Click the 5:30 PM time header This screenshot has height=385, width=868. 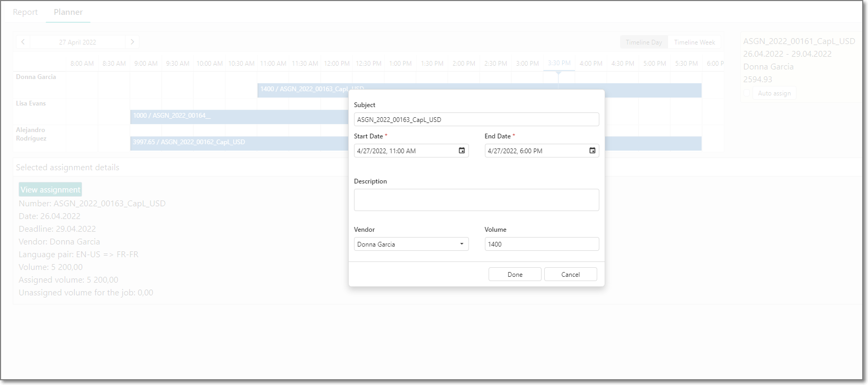pos(686,64)
